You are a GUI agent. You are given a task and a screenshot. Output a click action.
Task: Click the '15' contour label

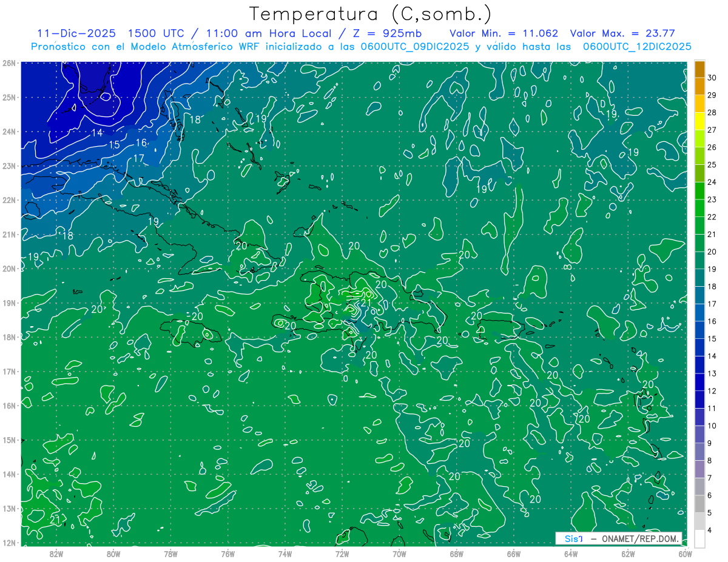[114, 144]
